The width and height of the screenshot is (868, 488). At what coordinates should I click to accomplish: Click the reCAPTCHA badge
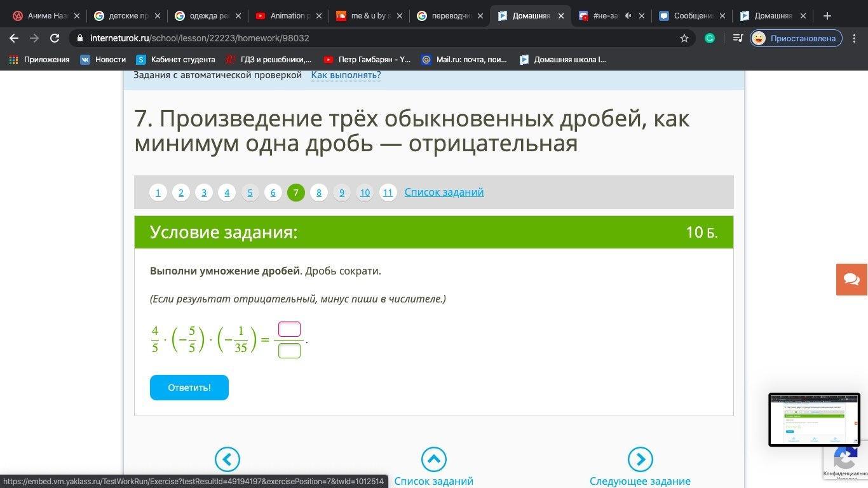846,461
